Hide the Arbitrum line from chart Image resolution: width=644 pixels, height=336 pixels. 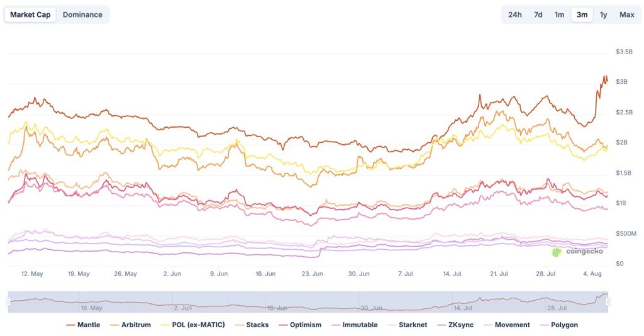(x=133, y=325)
